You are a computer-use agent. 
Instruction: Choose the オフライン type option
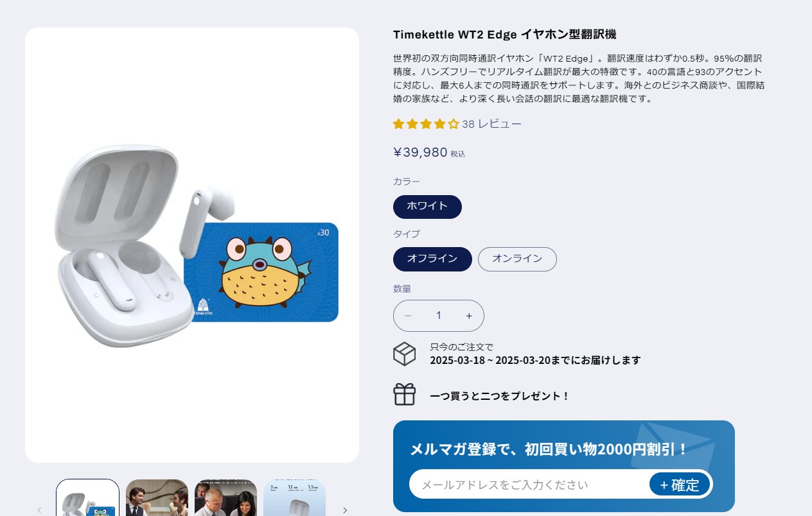coord(432,259)
